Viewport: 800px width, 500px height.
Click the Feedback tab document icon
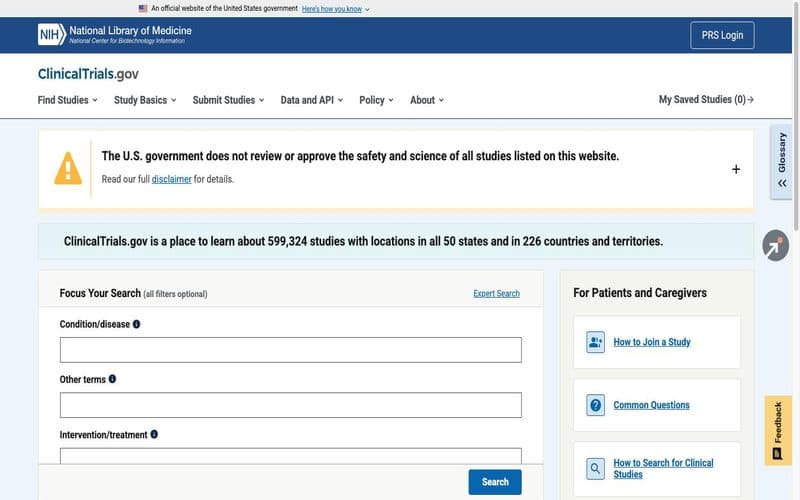777,454
